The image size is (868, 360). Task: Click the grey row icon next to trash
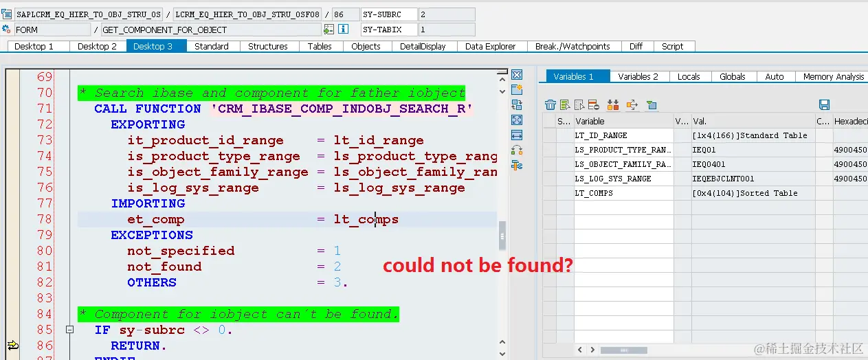coord(579,104)
